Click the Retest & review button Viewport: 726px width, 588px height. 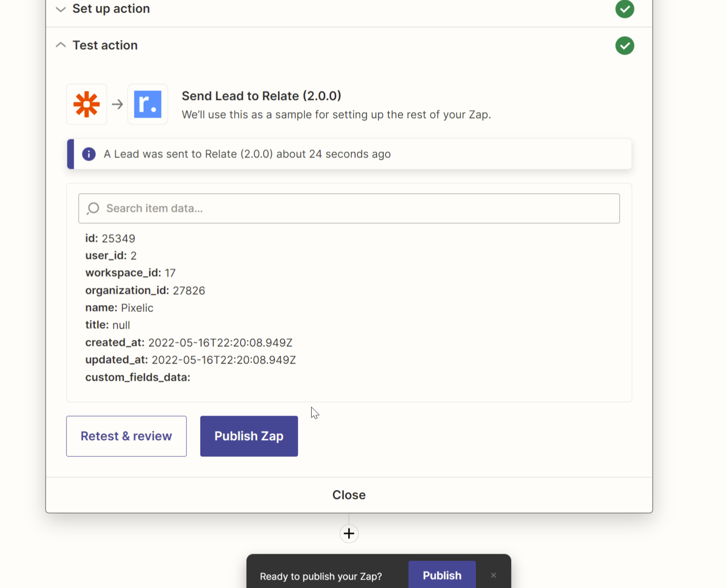pyautogui.click(x=126, y=436)
